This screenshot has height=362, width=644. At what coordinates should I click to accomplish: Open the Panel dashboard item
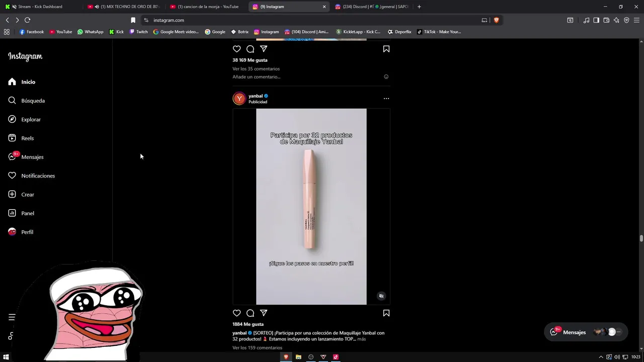[x=21, y=213]
